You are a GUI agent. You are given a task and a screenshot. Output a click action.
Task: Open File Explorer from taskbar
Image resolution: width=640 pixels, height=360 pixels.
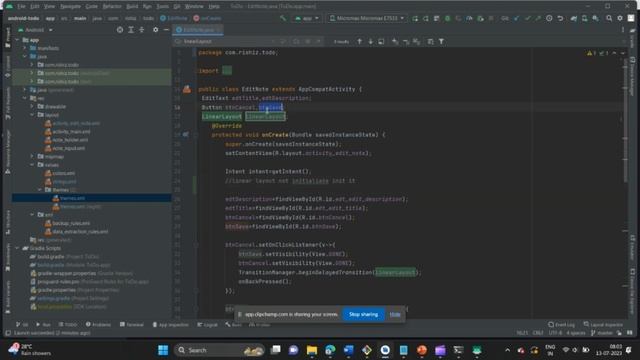point(312,350)
